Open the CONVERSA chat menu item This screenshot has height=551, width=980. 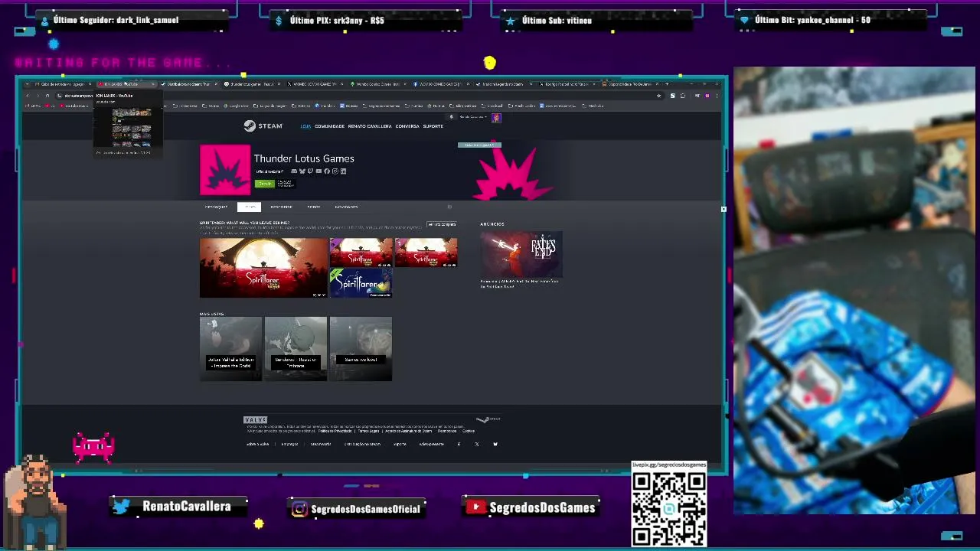407,126
